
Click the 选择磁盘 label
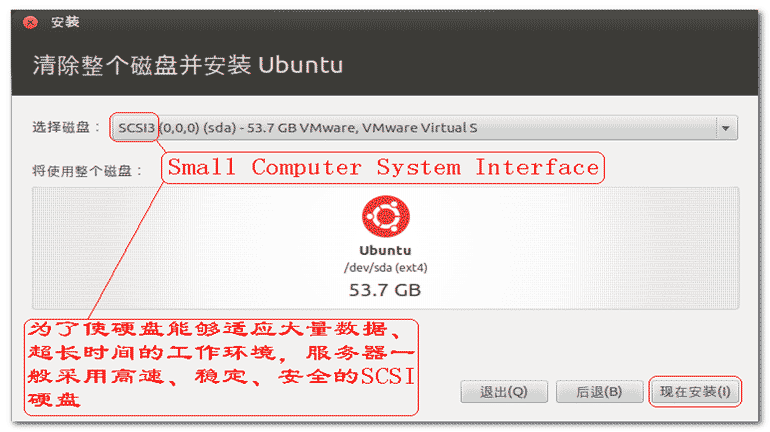coord(66,128)
